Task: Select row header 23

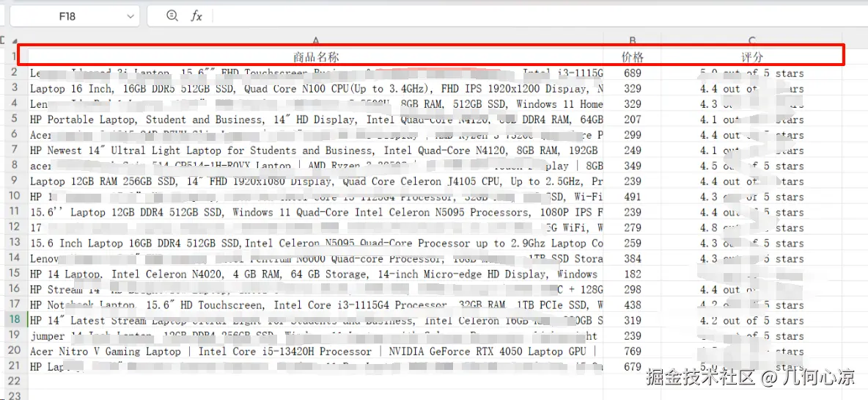Action: coord(14,395)
